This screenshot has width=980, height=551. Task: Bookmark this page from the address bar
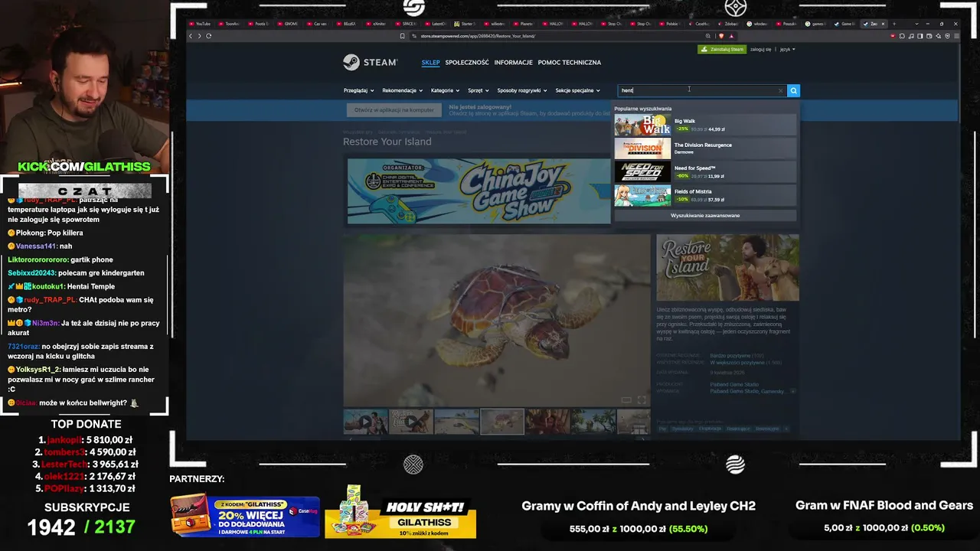402,36
